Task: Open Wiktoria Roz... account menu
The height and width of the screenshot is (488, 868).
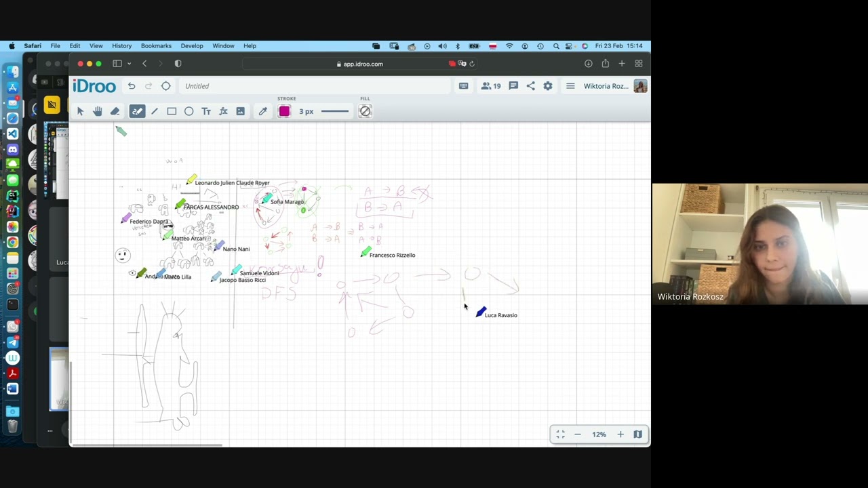Action: [615, 86]
